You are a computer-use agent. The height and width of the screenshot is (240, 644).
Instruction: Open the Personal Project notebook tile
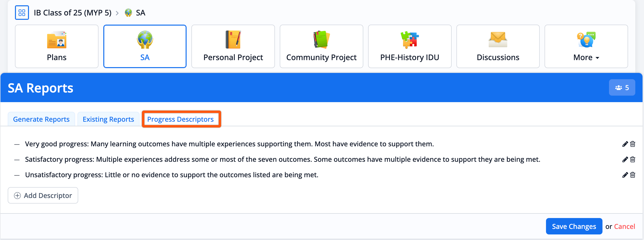(233, 46)
